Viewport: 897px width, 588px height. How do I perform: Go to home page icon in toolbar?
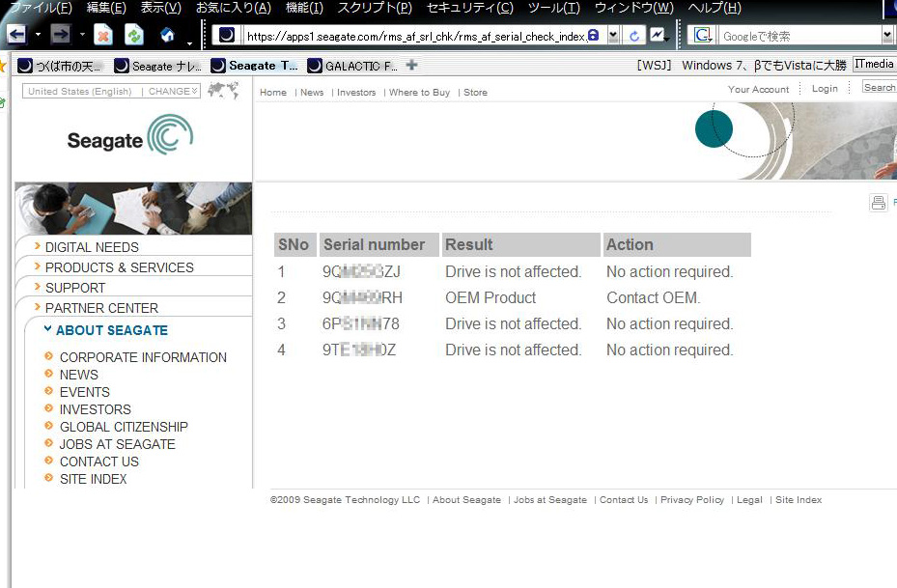tap(168, 36)
